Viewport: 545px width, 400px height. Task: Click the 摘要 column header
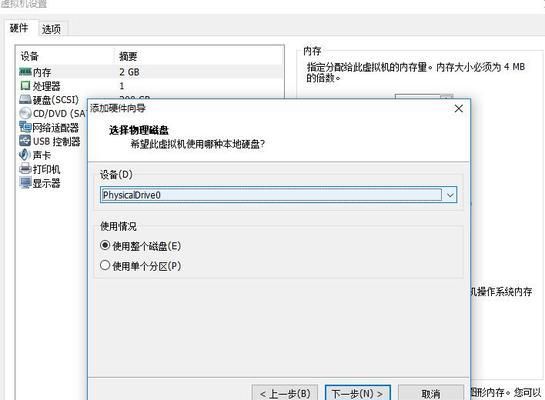(128, 56)
